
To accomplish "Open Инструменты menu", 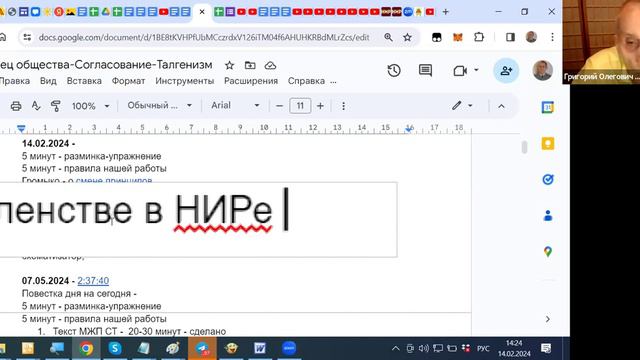I will (x=184, y=81).
